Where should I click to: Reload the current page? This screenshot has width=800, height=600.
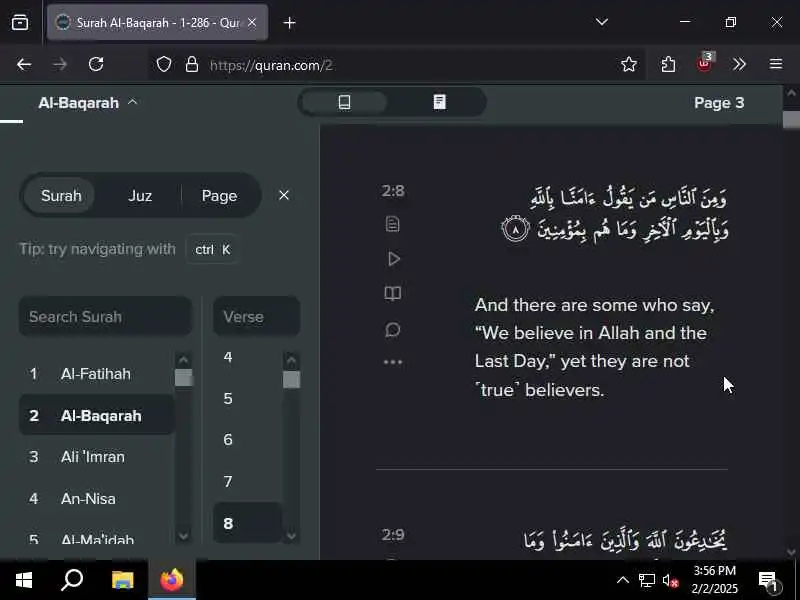96,64
